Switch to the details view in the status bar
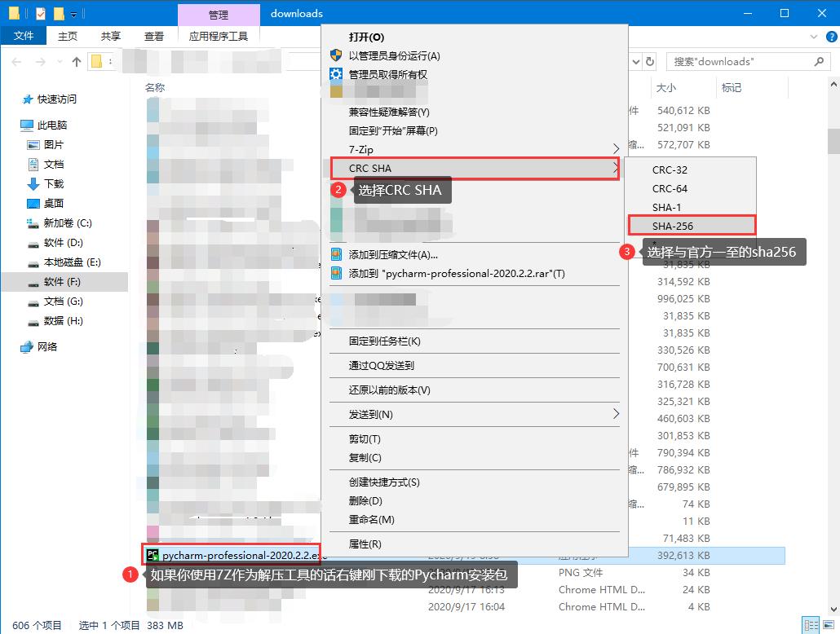 click(811, 626)
